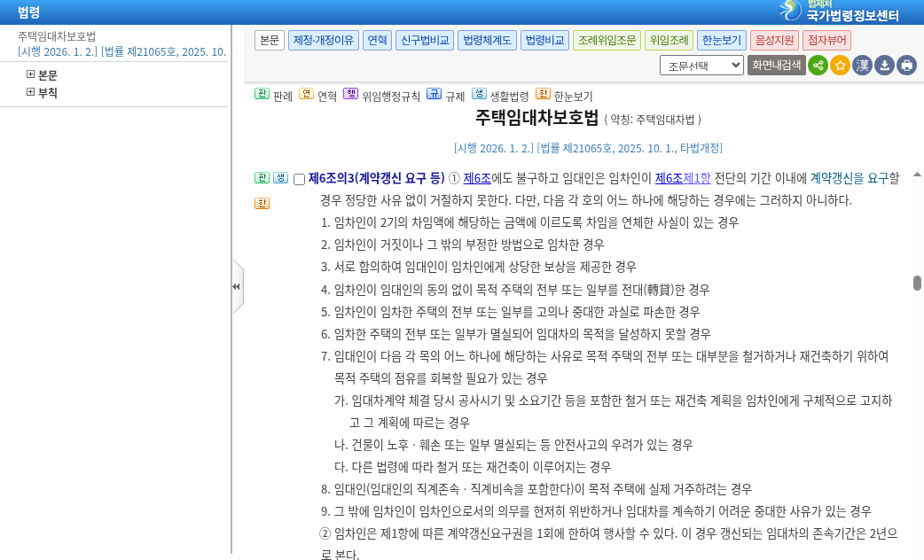The image size is (924, 560).
Task: Click sub-item 가 about 임대차계약 체결 당시 공사시기
Action: pos(614,411)
